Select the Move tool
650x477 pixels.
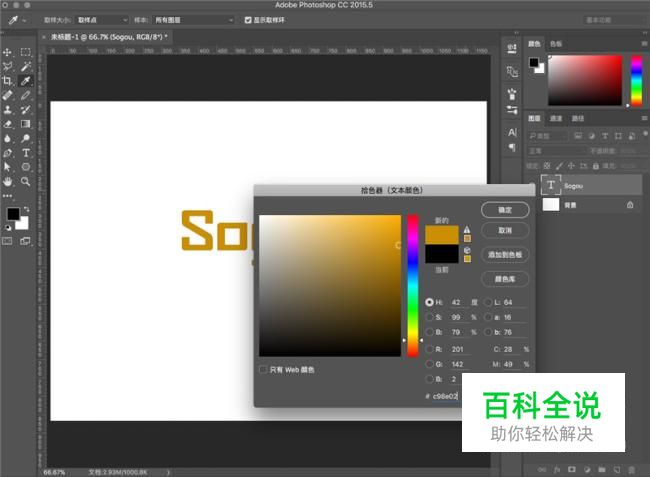[8, 52]
